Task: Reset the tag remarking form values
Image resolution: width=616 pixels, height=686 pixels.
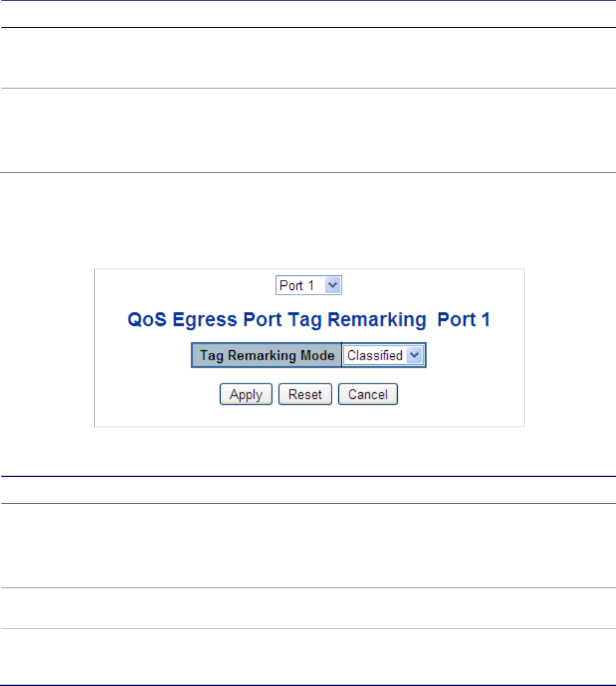Action: [305, 394]
